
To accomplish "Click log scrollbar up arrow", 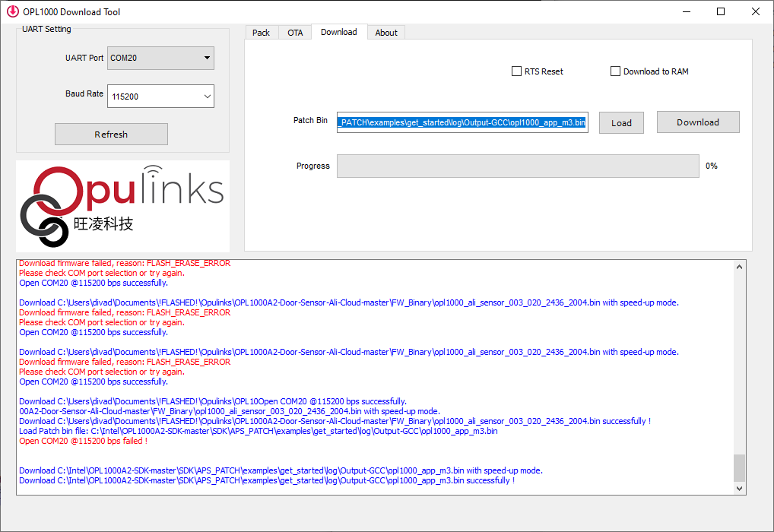I will pyautogui.click(x=739, y=267).
